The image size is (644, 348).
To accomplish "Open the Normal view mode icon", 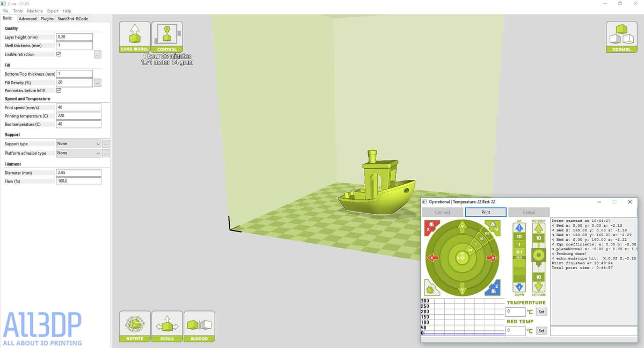I will (621, 37).
